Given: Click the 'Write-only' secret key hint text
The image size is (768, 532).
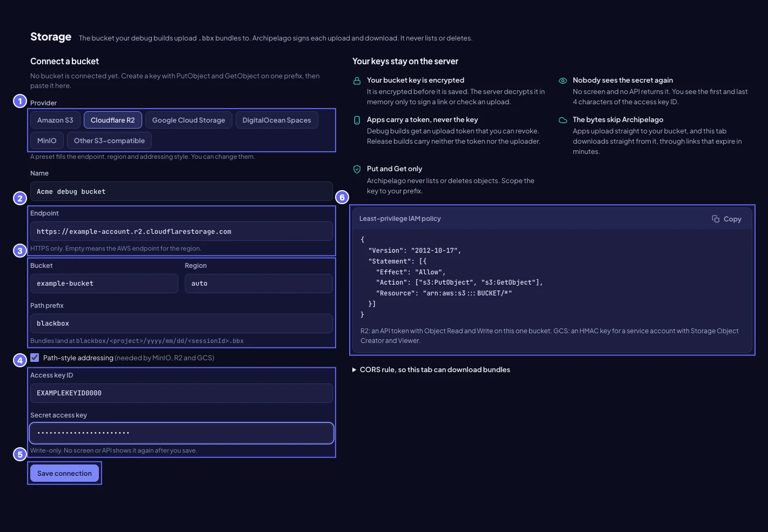Looking at the screenshot, I should [113, 450].
